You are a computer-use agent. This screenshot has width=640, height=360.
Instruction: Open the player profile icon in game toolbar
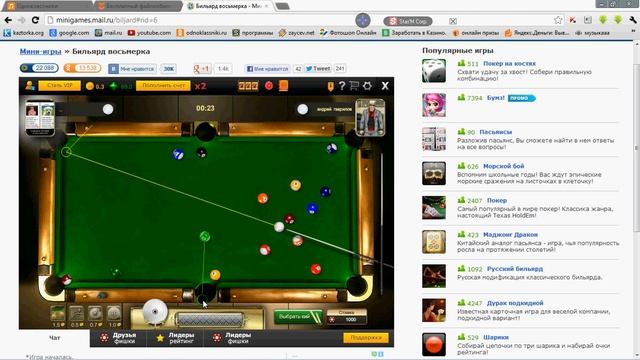(30, 86)
